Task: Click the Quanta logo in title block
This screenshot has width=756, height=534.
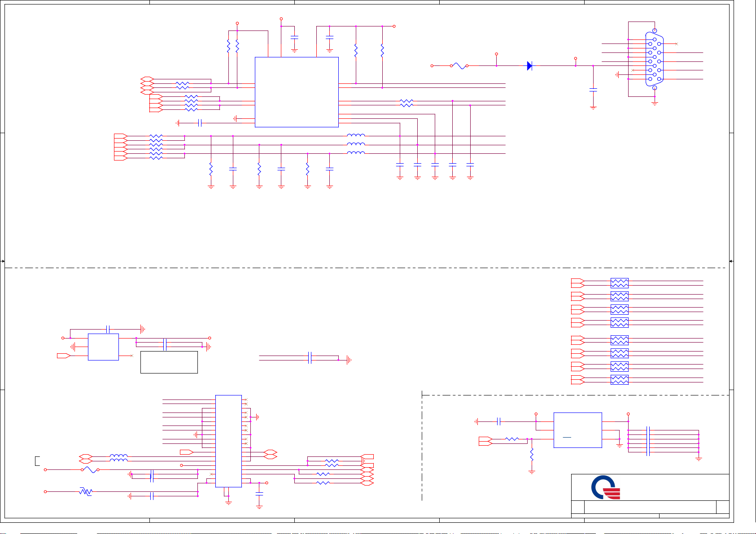Action: tap(605, 488)
